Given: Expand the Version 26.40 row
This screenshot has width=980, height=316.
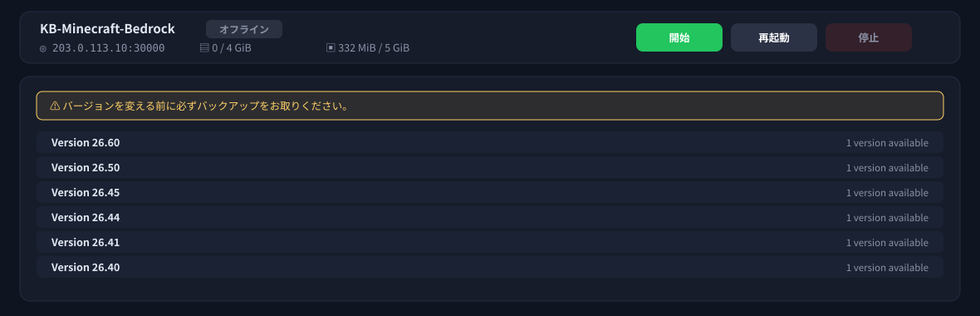Looking at the screenshot, I should click(x=489, y=267).
